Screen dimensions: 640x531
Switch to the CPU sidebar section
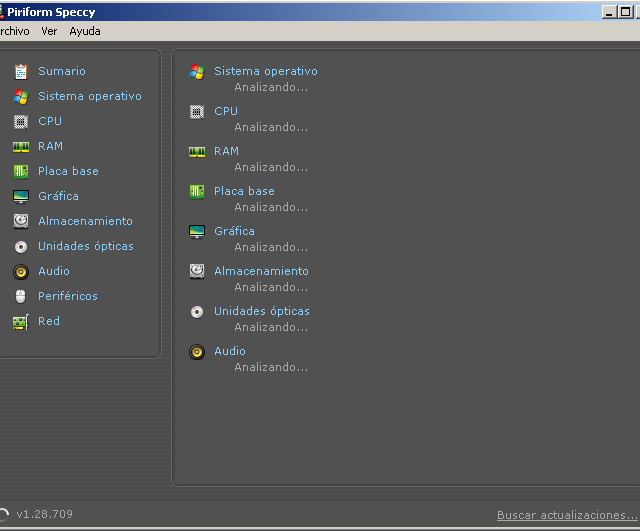[x=50, y=121]
